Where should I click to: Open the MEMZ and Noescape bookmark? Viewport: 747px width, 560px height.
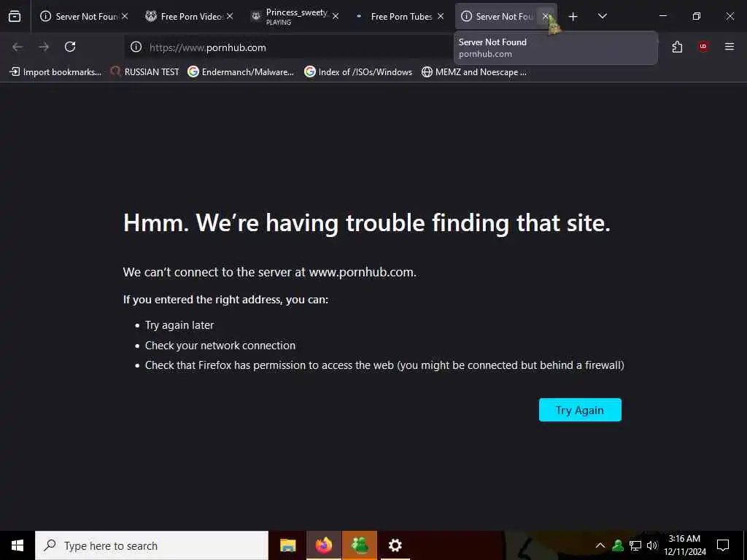click(x=474, y=72)
